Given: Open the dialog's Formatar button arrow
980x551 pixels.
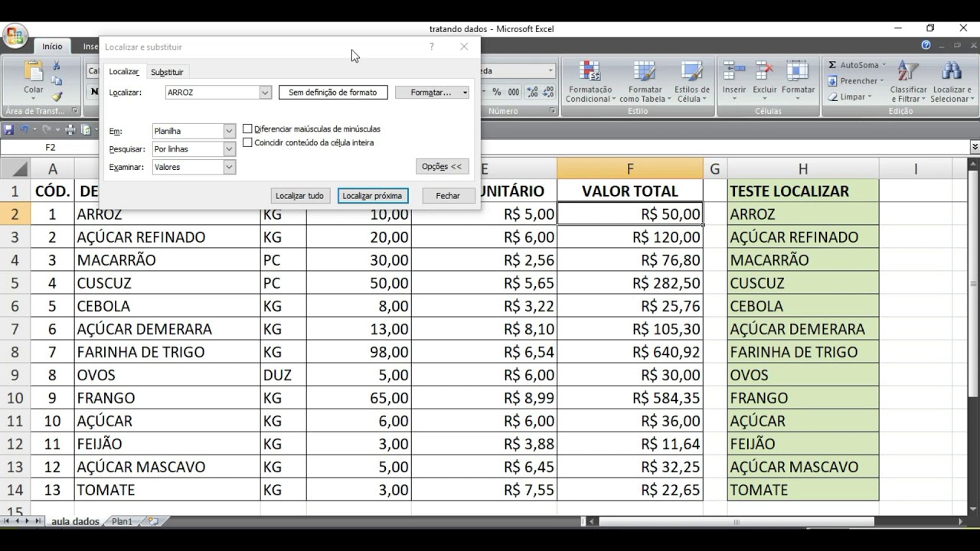Looking at the screenshot, I should tap(465, 93).
